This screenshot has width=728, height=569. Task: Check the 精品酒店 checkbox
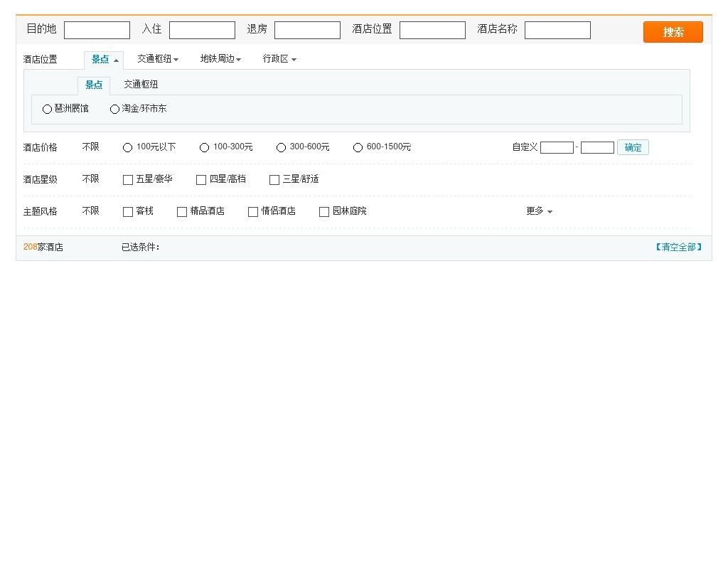point(182,212)
